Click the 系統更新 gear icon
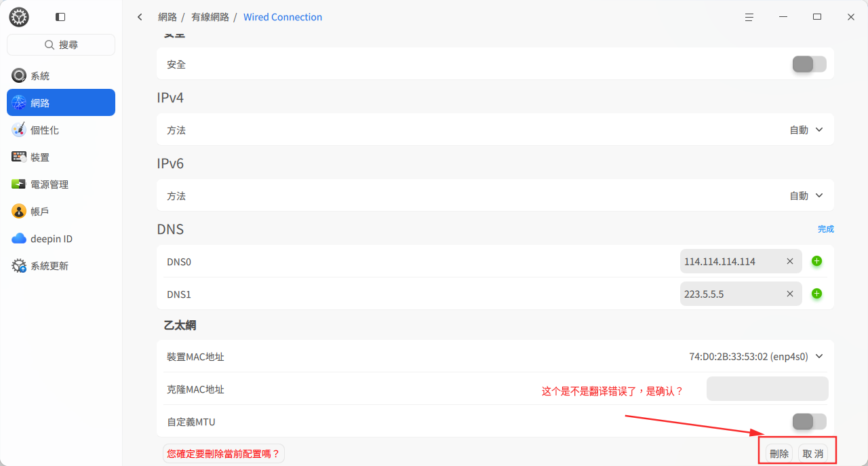 click(19, 266)
